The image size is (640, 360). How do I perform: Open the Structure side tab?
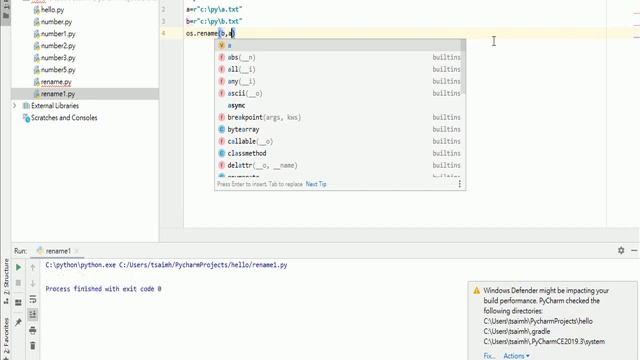(6, 282)
